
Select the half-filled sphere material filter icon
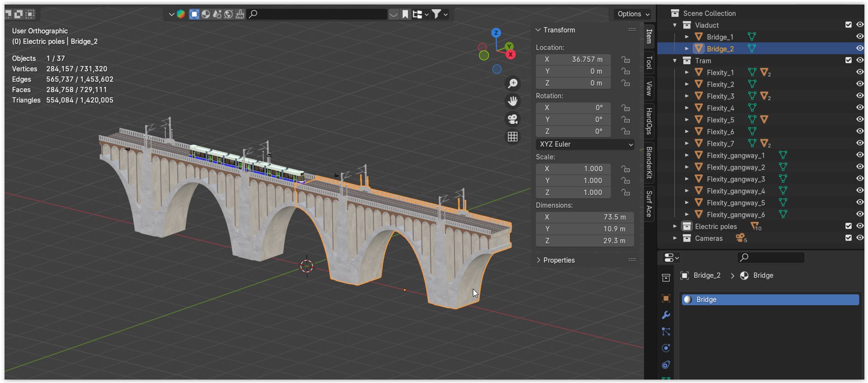(206, 14)
